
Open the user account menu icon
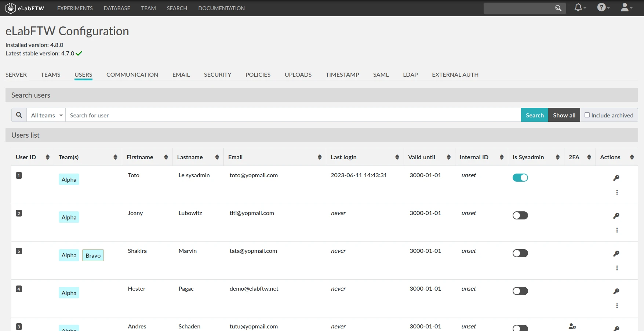[626, 7]
